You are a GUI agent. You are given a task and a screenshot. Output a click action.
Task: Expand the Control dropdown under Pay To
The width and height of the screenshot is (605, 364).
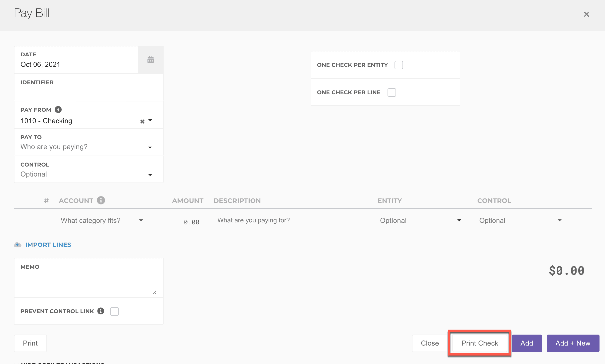click(x=86, y=174)
